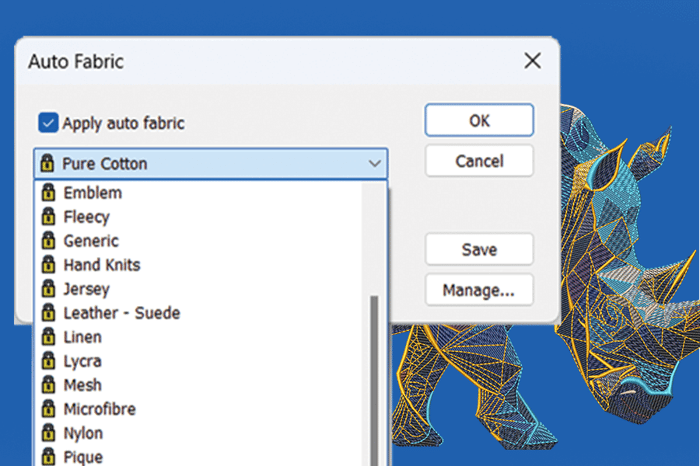Click the lock icon beside Emblem

tap(48, 192)
